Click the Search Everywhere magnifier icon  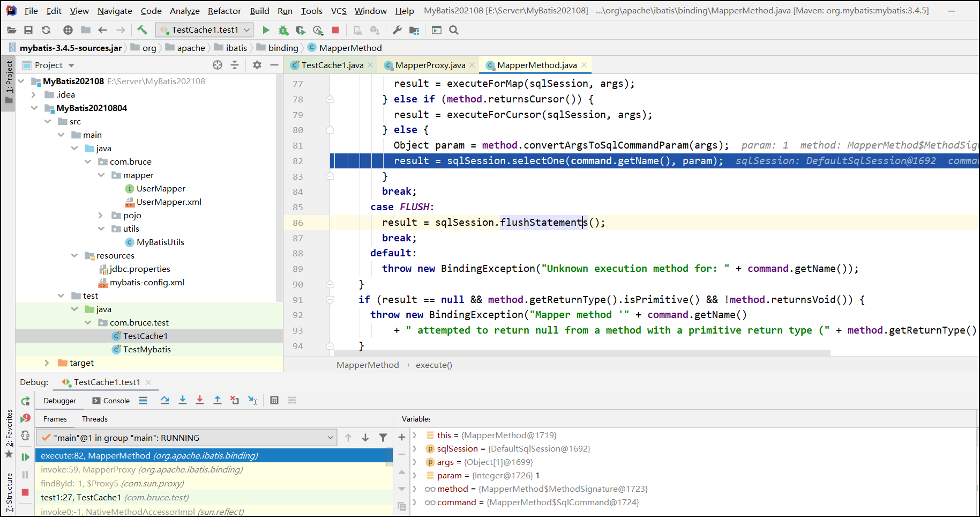click(x=454, y=30)
